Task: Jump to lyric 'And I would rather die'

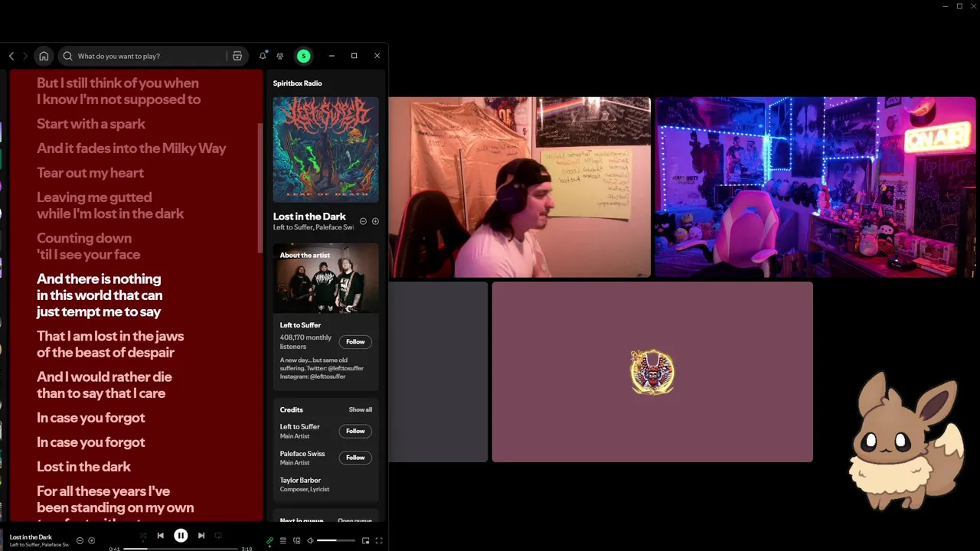Action: (104, 377)
